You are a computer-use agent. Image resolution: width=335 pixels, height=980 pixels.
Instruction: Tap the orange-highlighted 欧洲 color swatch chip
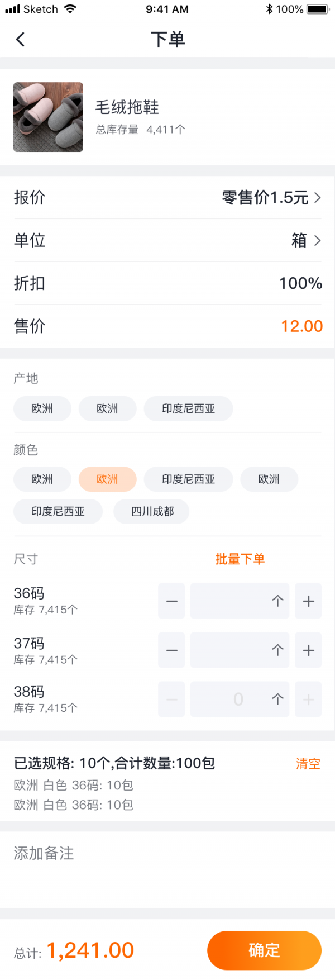[107, 479]
